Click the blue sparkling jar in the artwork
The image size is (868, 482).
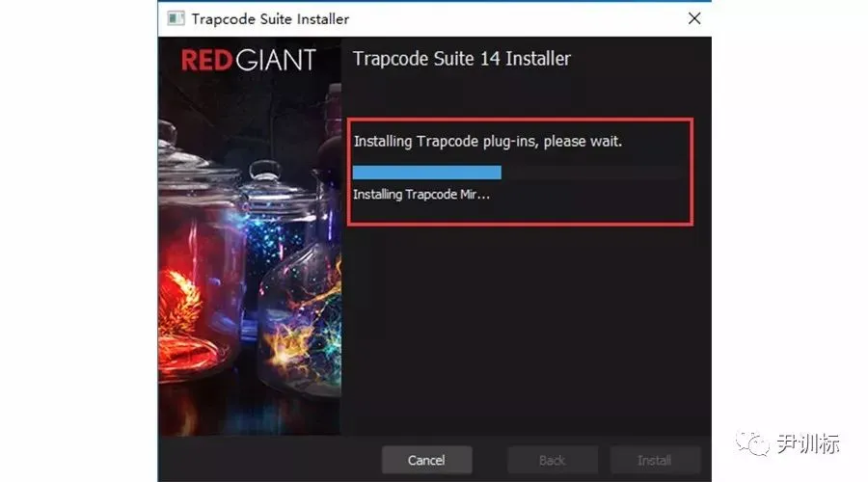(x=277, y=232)
